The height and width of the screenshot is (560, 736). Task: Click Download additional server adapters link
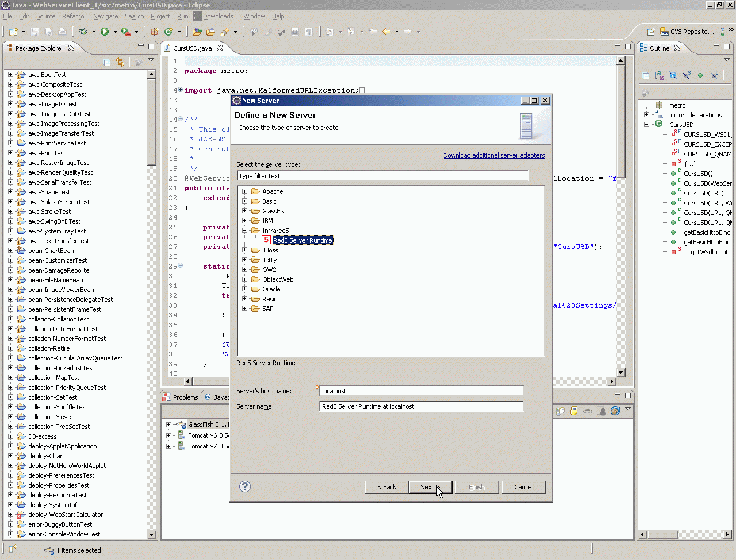pos(493,155)
